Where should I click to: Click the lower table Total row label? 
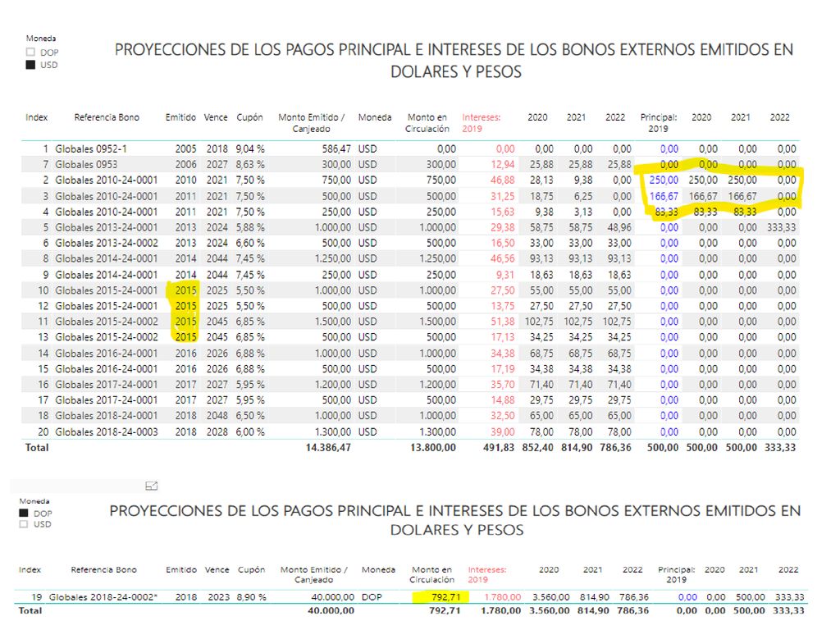(30, 610)
